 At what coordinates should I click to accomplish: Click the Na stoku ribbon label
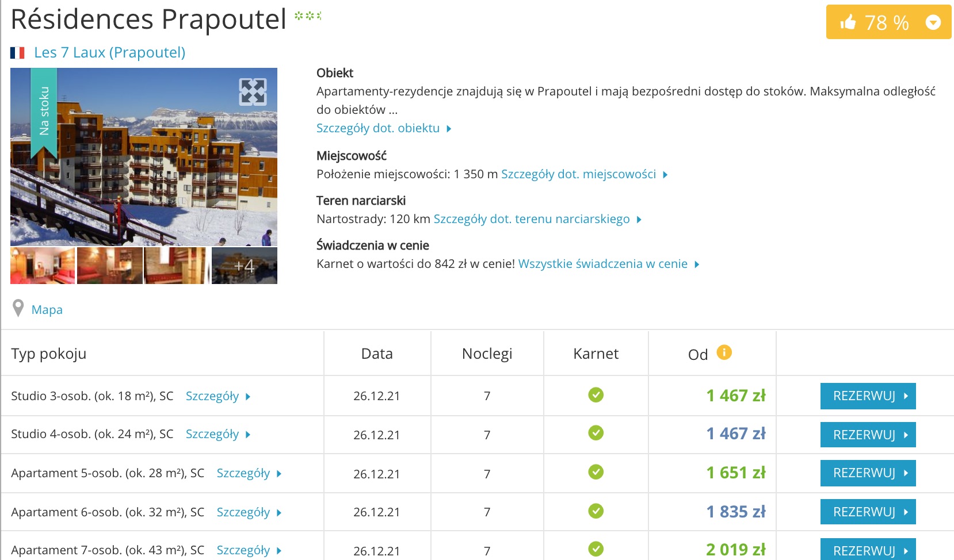[44, 112]
